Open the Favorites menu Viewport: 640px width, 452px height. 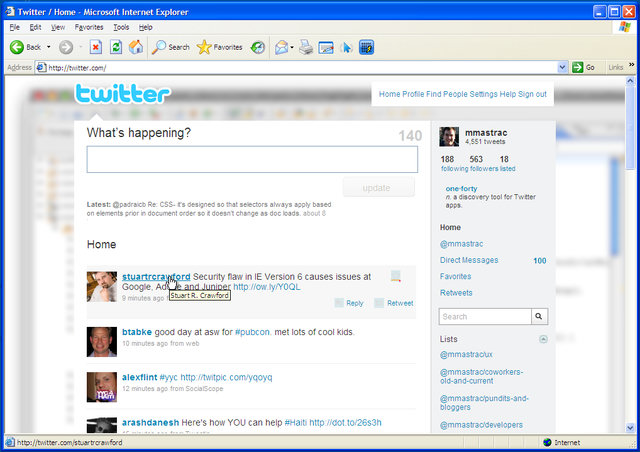89,27
